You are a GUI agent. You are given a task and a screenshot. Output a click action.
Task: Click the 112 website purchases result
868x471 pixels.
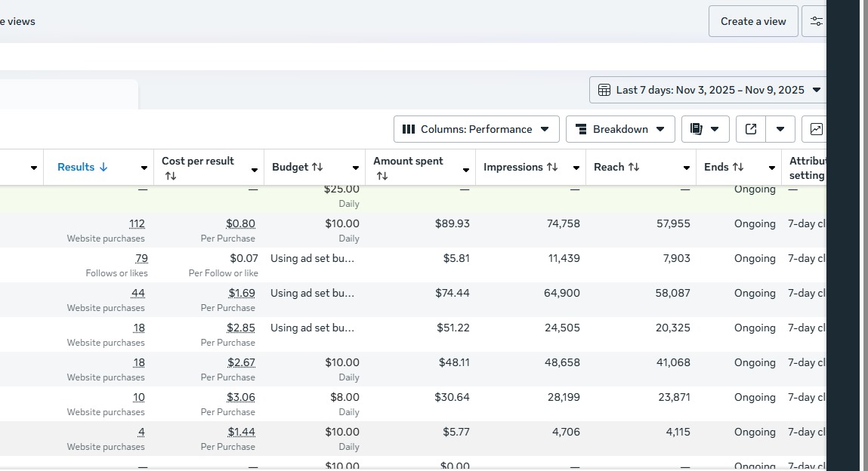pos(137,223)
